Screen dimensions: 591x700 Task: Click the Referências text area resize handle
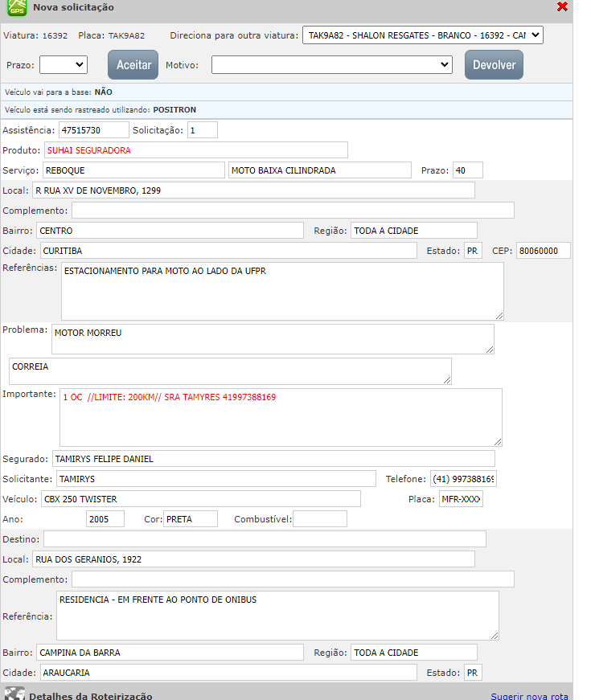tap(499, 316)
